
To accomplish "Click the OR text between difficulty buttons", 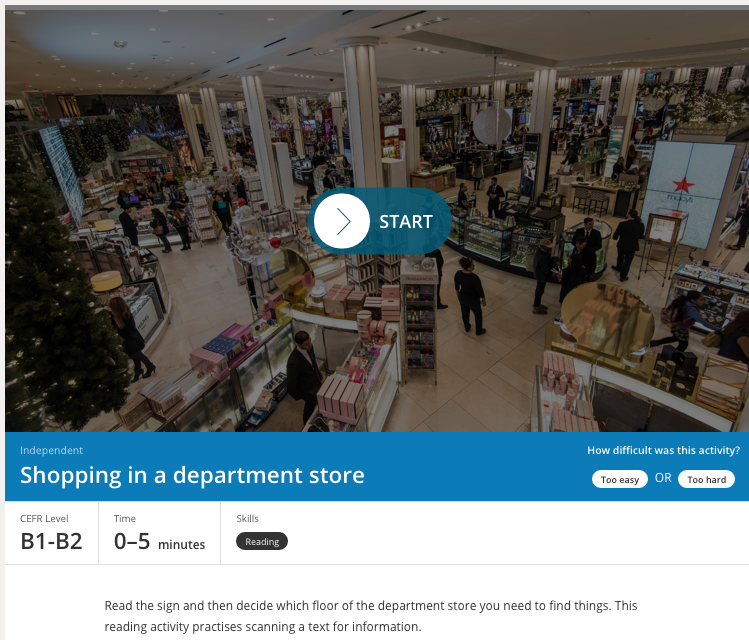I will point(663,478).
